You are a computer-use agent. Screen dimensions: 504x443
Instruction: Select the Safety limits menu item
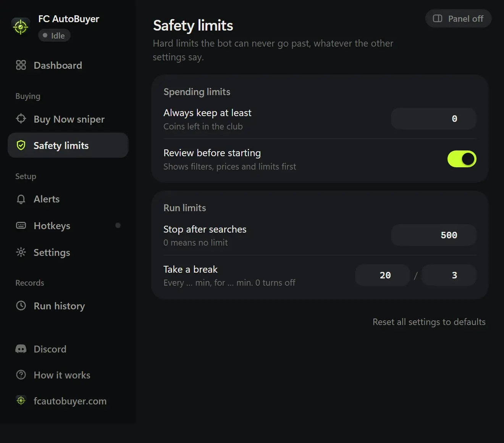tap(68, 145)
